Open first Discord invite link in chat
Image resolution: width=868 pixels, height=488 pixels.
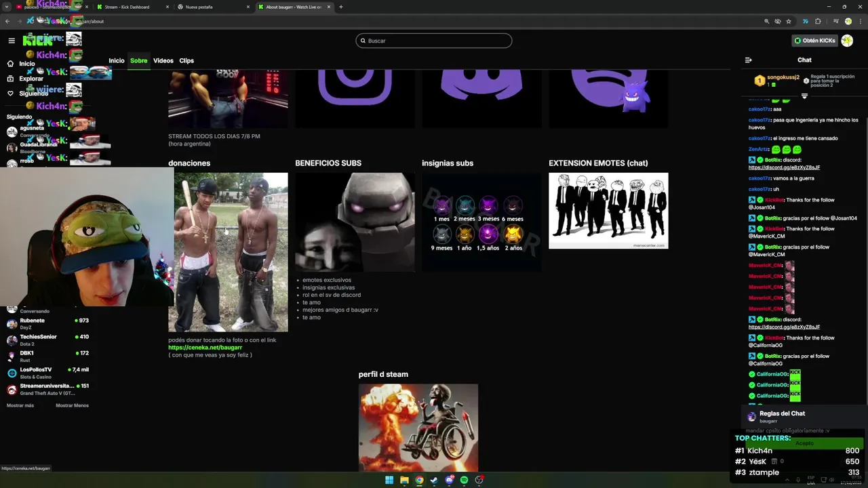784,167
